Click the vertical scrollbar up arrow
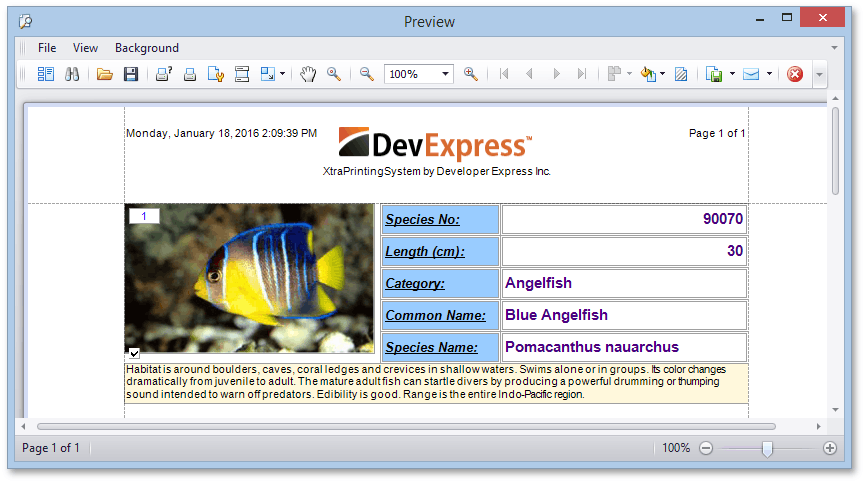Viewport: 865px width, 483px height. (x=835, y=98)
